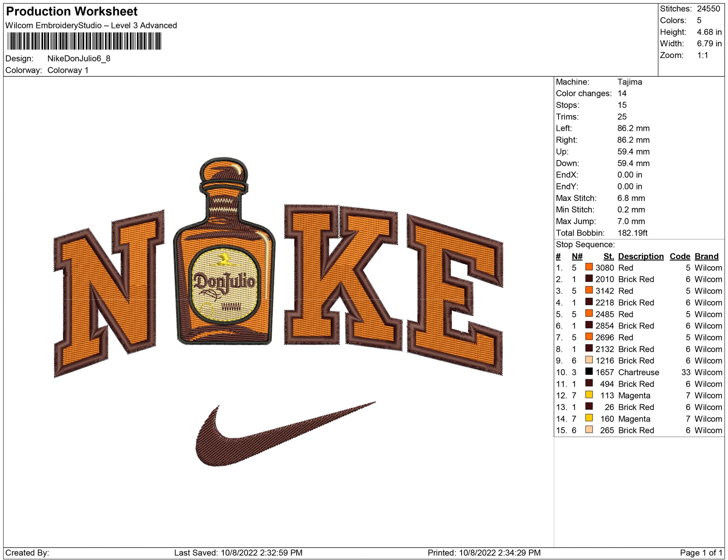The image size is (728, 560).
Task: Click the Description column header
Action: tap(640, 256)
